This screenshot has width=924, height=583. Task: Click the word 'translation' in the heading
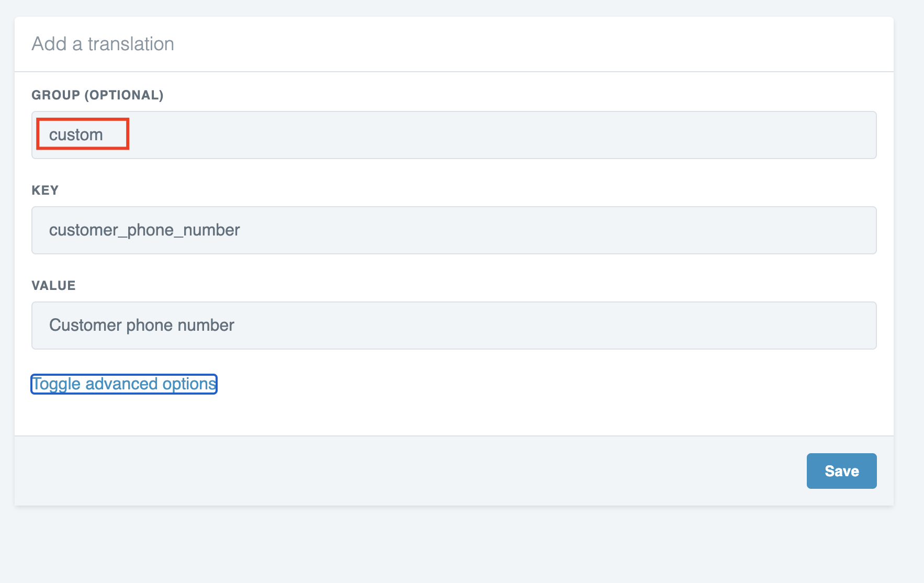(131, 44)
